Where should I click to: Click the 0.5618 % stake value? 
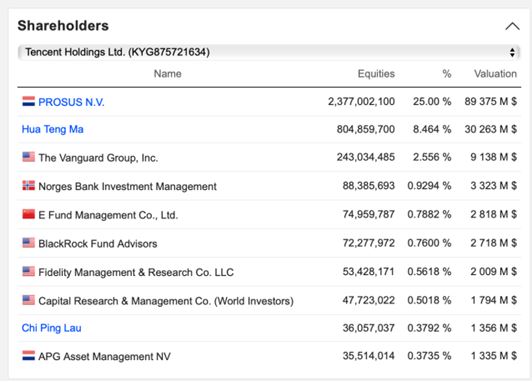click(430, 272)
